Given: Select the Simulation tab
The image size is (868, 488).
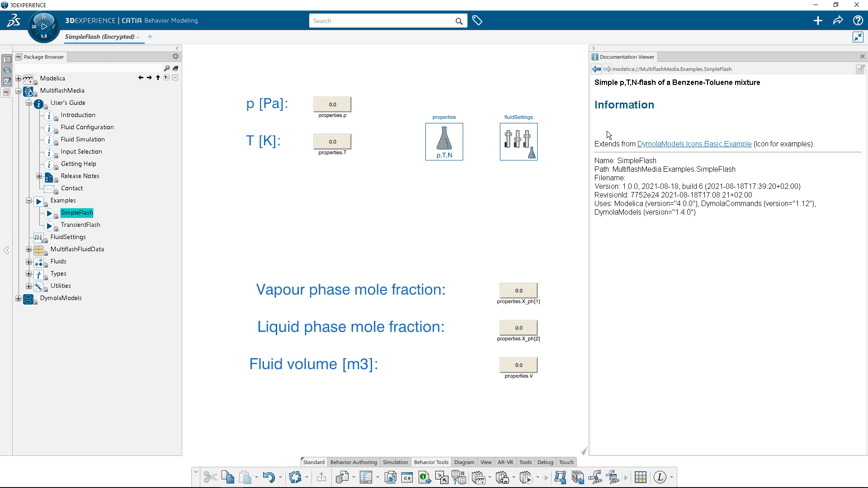Looking at the screenshot, I should tap(395, 462).
